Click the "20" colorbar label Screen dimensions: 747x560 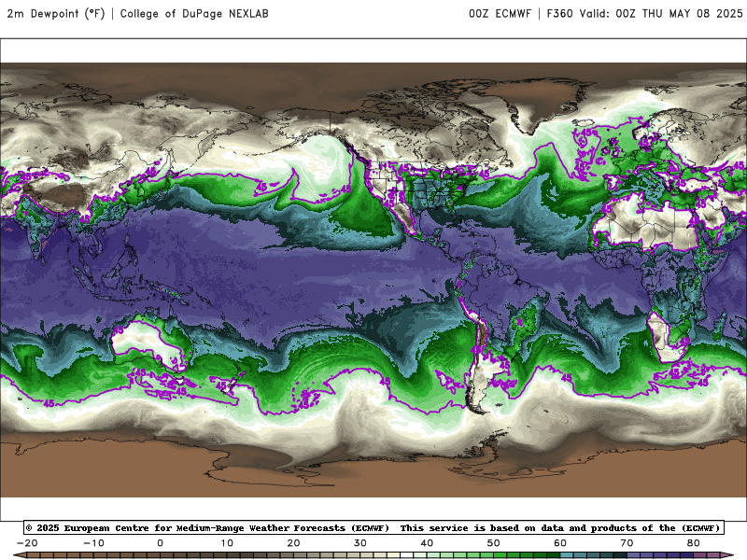pyautogui.click(x=293, y=543)
